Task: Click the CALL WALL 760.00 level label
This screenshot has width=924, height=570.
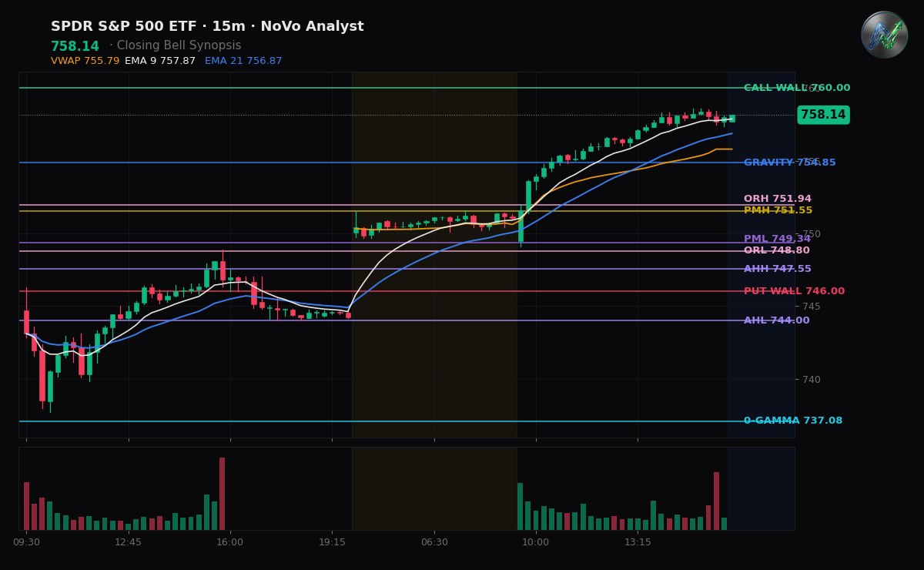Action: (x=797, y=88)
